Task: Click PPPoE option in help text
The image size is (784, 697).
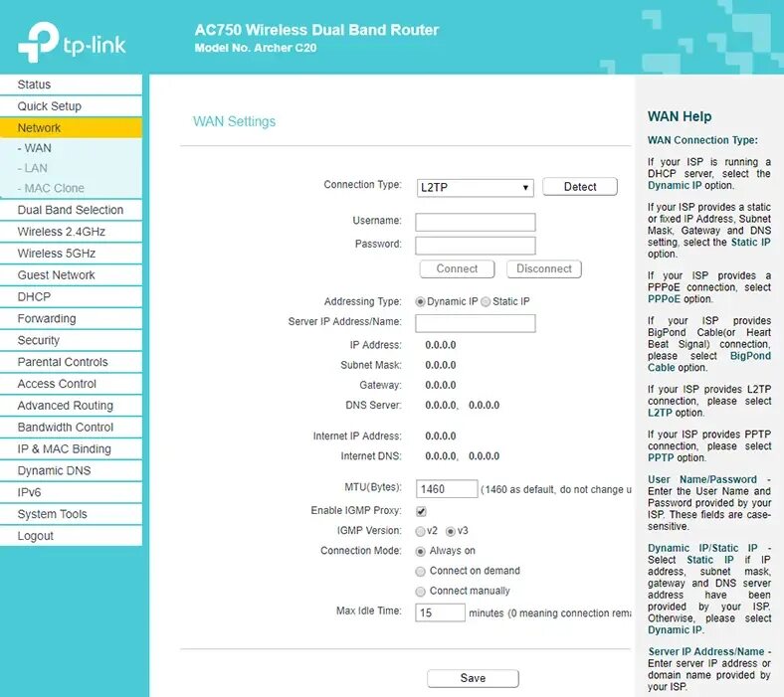Action: coord(664,299)
